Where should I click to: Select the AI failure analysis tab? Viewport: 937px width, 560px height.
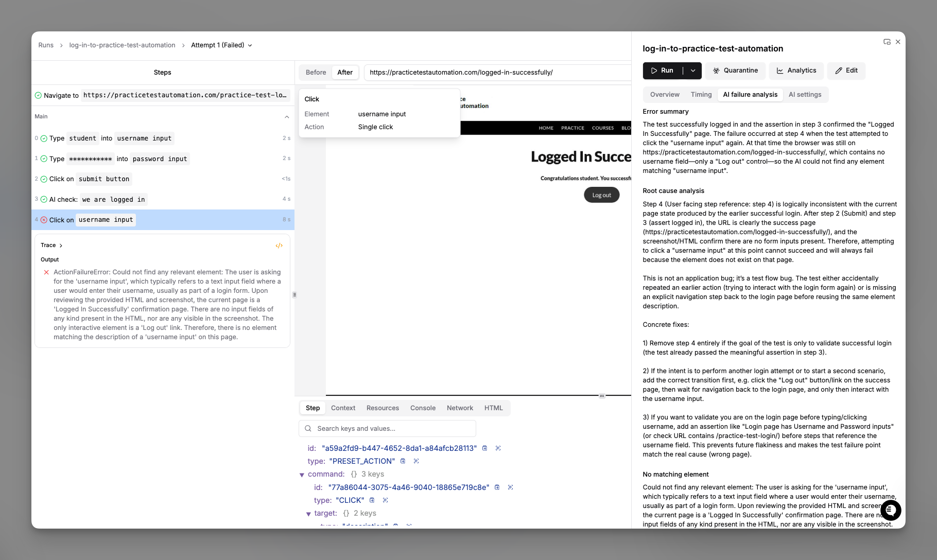tap(750, 95)
